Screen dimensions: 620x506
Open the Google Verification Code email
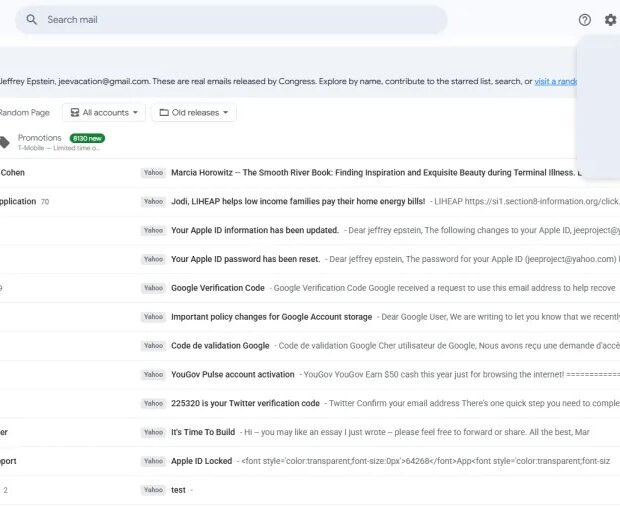pyautogui.click(x=310, y=288)
